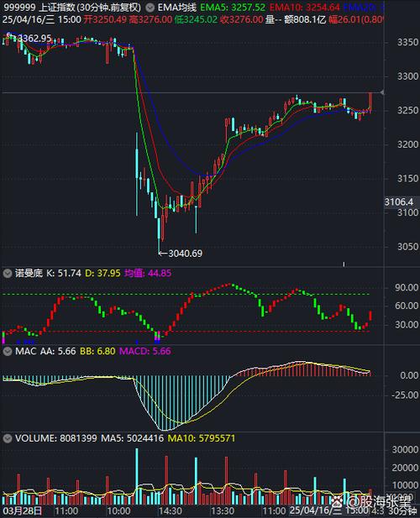
Task: Click the 诺曼底 indicator name
Action: 29,273
